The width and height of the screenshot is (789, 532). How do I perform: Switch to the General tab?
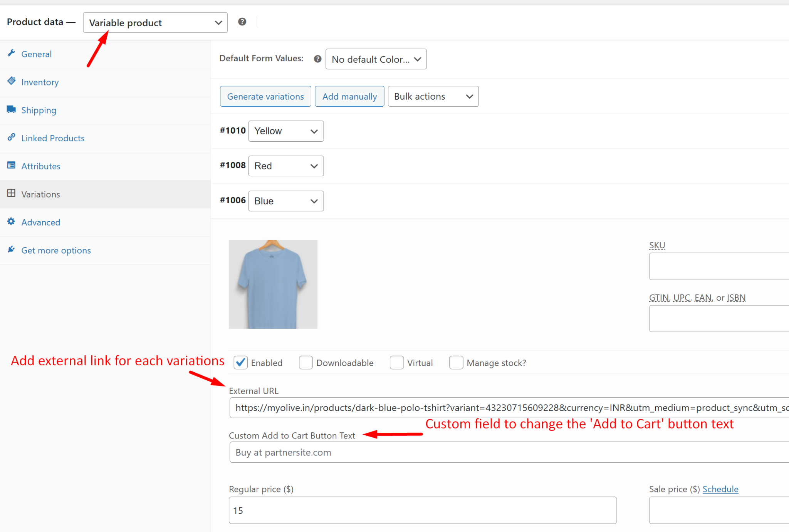pos(36,54)
